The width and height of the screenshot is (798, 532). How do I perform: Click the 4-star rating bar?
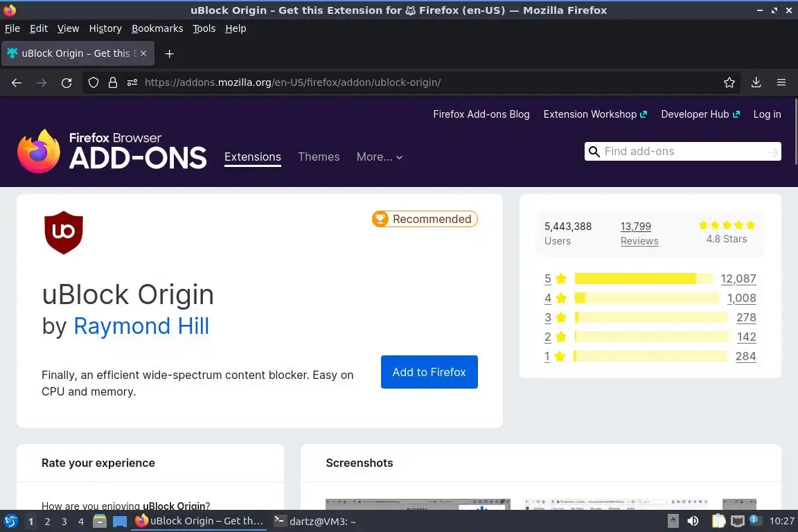coord(646,298)
